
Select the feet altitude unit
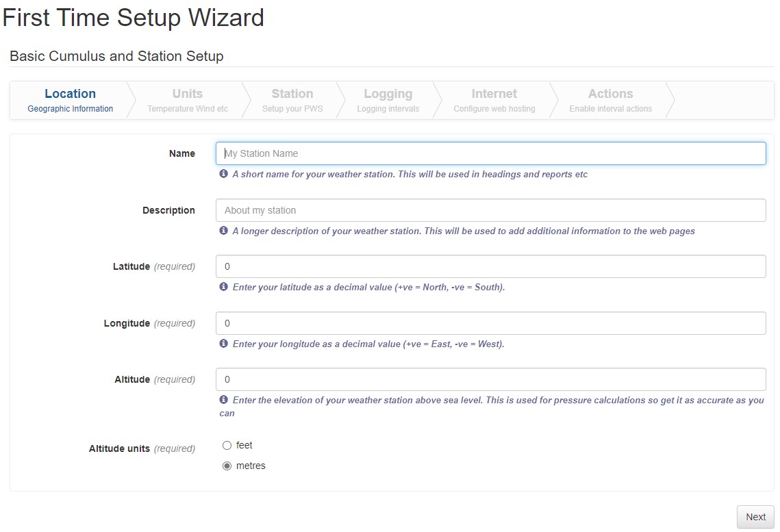[x=227, y=446]
